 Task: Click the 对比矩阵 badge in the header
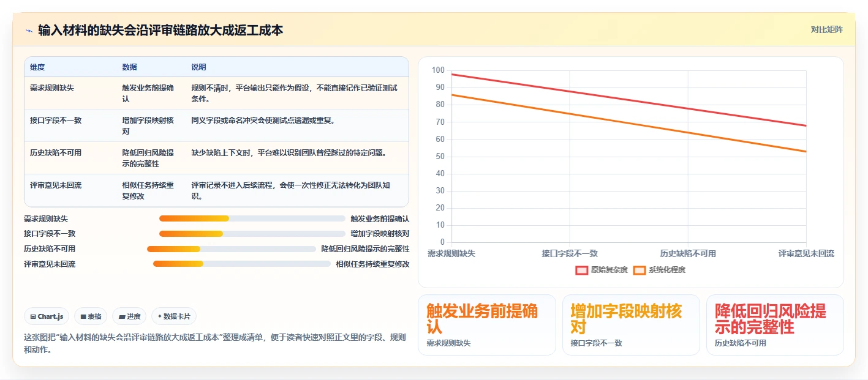coord(826,29)
